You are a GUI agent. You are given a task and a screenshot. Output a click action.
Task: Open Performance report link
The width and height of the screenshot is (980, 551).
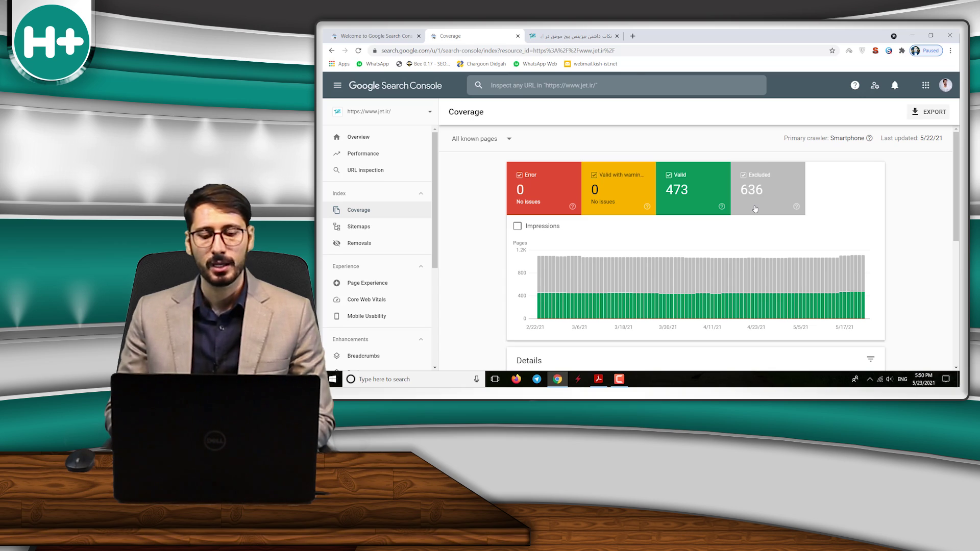(x=362, y=154)
